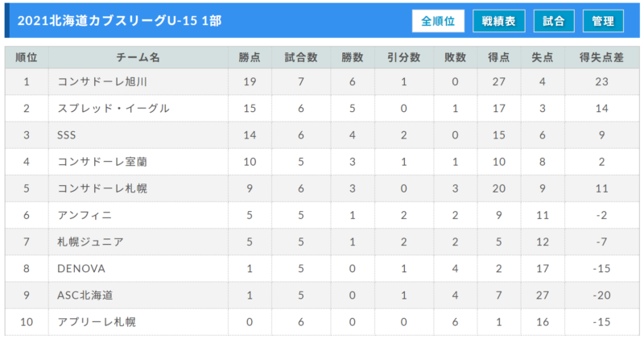
Task: Select the アンフィニ team name
Action: pos(85,215)
